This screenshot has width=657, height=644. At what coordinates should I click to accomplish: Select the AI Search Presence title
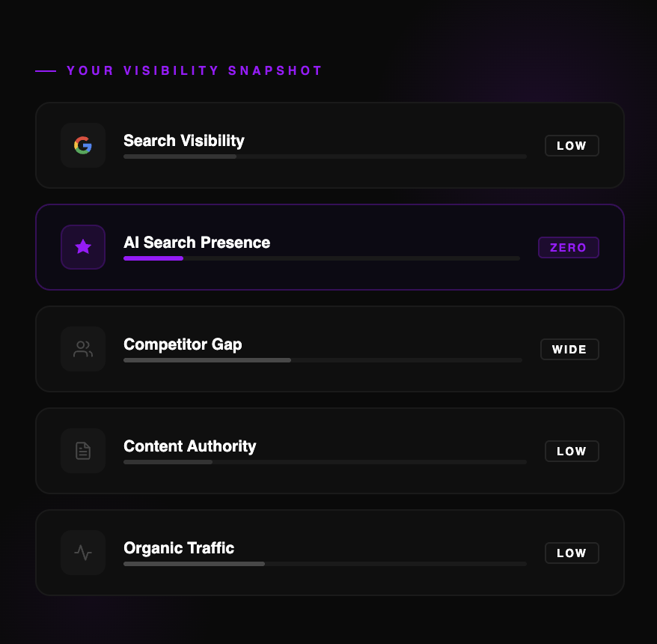pos(197,243)
